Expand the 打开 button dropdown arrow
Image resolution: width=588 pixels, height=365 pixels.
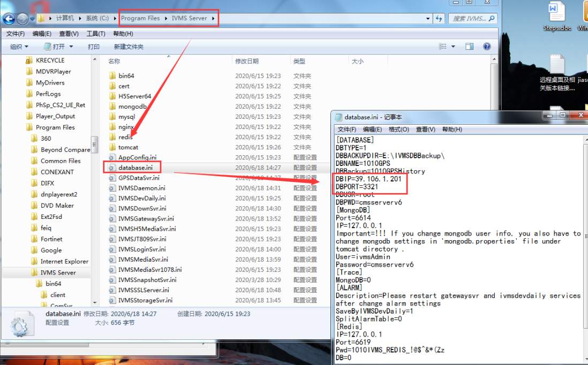click(71, 47)
